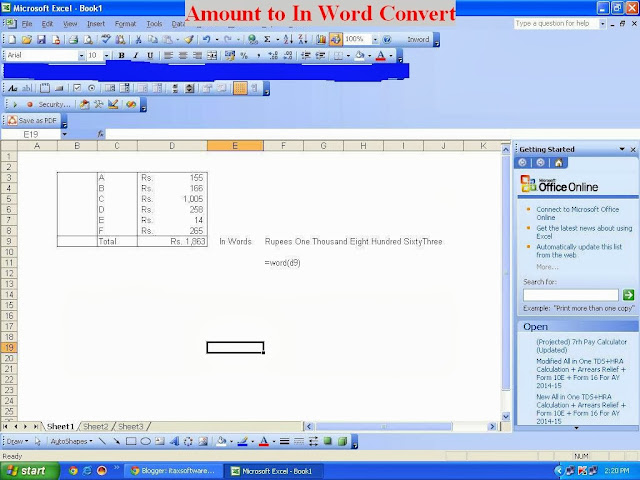Toggle right text alignment

(x=197, y=56)
